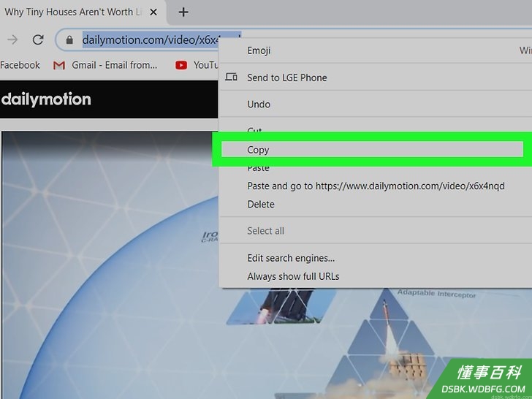
Task: Click the dailymotion URL in address bar
Action: pos(151,40)
